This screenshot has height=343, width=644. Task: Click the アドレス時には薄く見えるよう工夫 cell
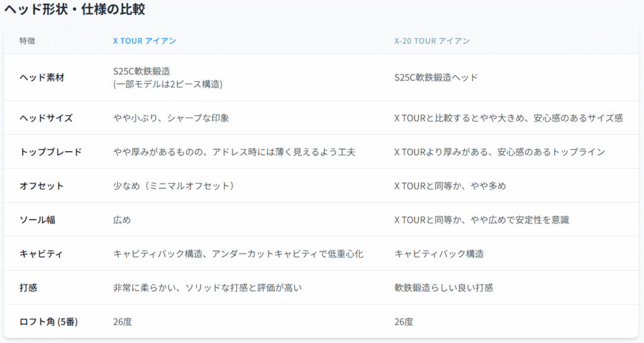234,152
